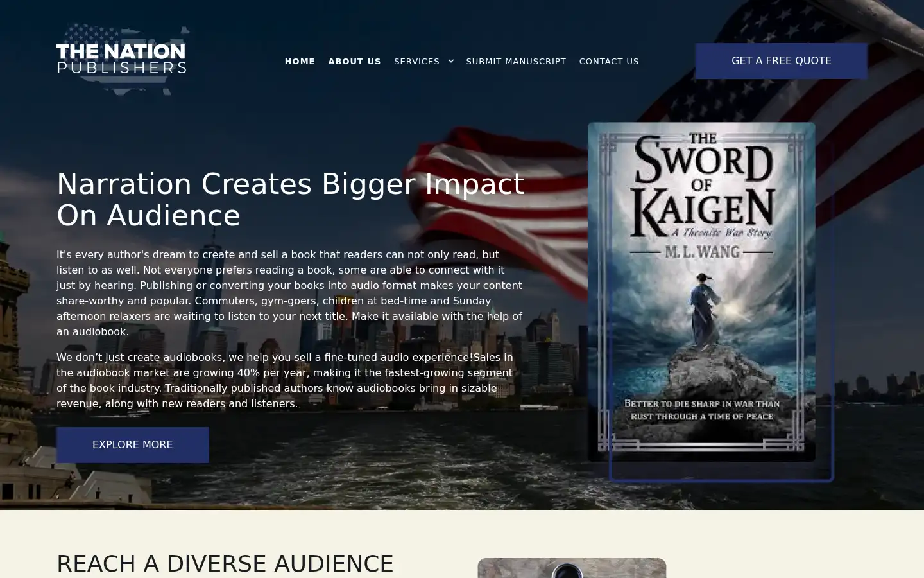Click paragraph starting "It's every author's dream"
The height and width of the screenshot is (578, 924).
coord(290,293)
